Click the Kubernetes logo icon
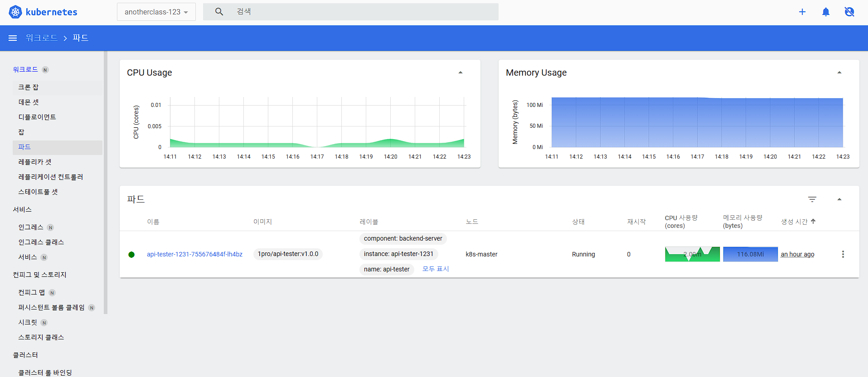Screen dimensions: 868x377 [x=15, y=12]
